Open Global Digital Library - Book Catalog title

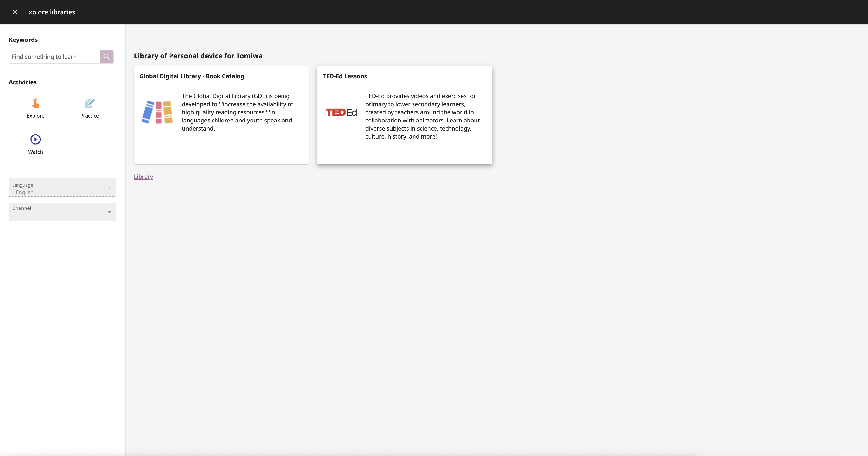coord(191,76)
